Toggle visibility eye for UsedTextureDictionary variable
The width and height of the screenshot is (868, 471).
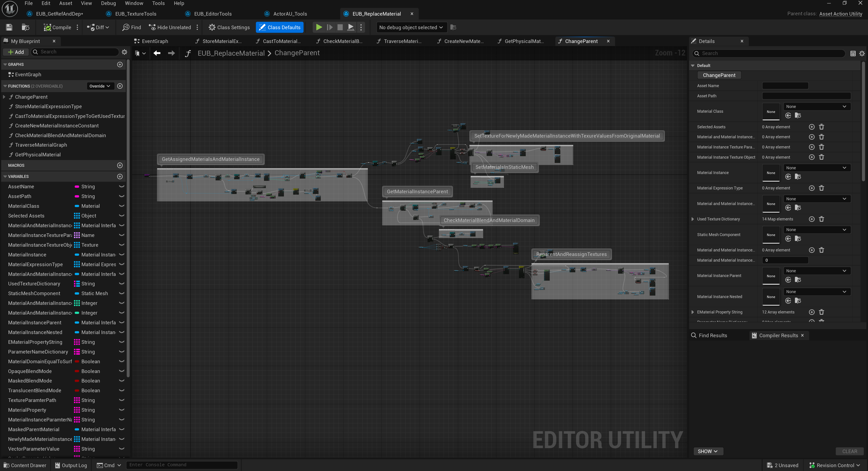[x=122, y=284]
